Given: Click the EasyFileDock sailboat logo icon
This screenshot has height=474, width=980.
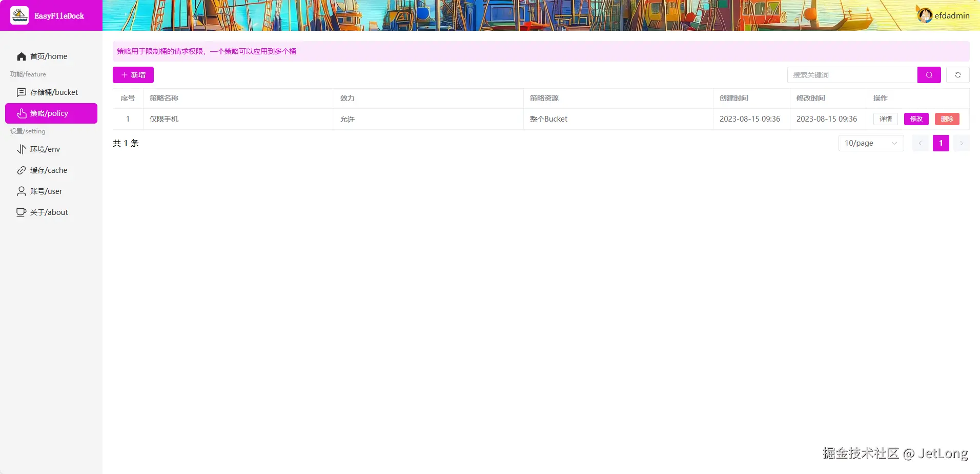Looking at the screenshot, I should pyautogui.click(x=19, y=15).
